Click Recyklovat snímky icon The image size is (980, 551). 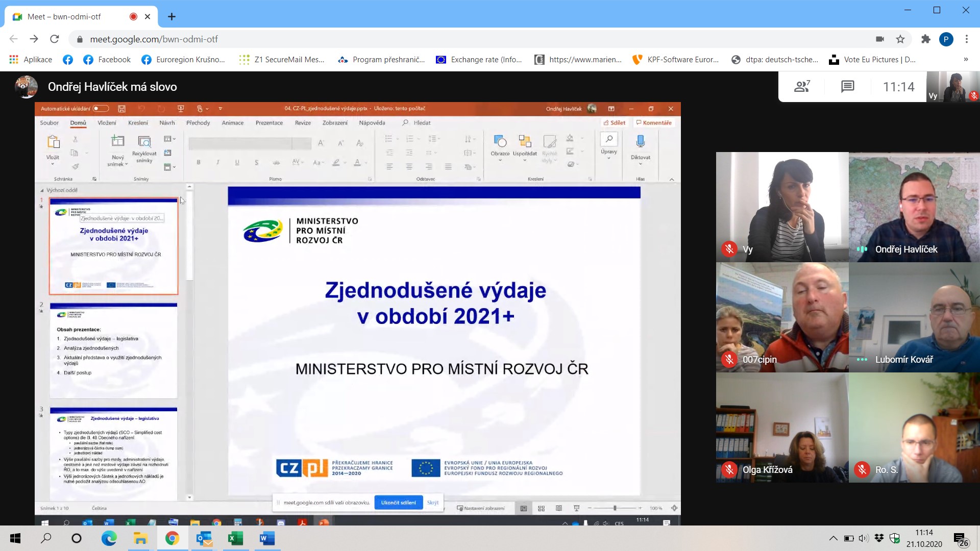click(x=144, y=142)
